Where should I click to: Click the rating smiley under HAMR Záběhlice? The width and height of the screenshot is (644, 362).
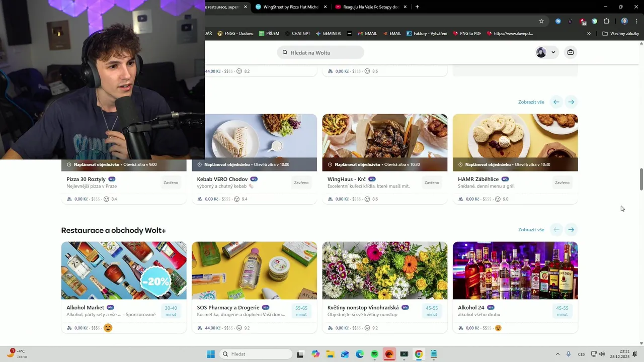tap(498, 199)
